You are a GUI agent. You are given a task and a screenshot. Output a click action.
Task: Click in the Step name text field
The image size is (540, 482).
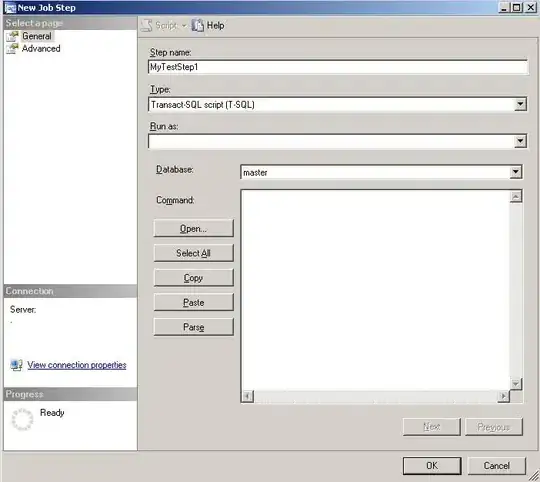coord(338,67)
